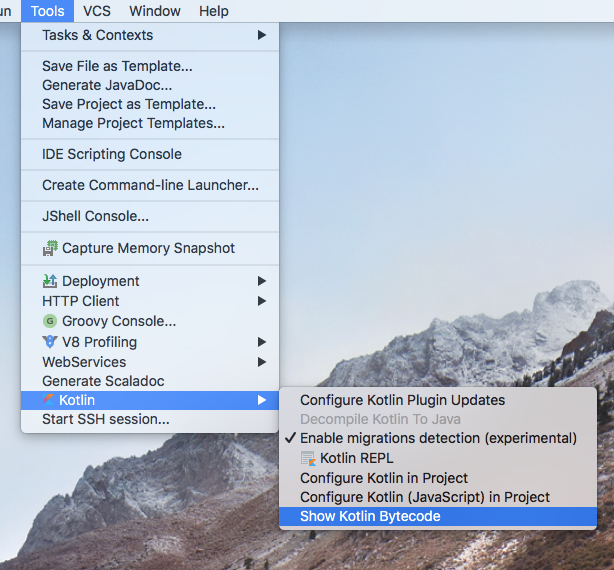Click the Kotlin REPL label

357,458
